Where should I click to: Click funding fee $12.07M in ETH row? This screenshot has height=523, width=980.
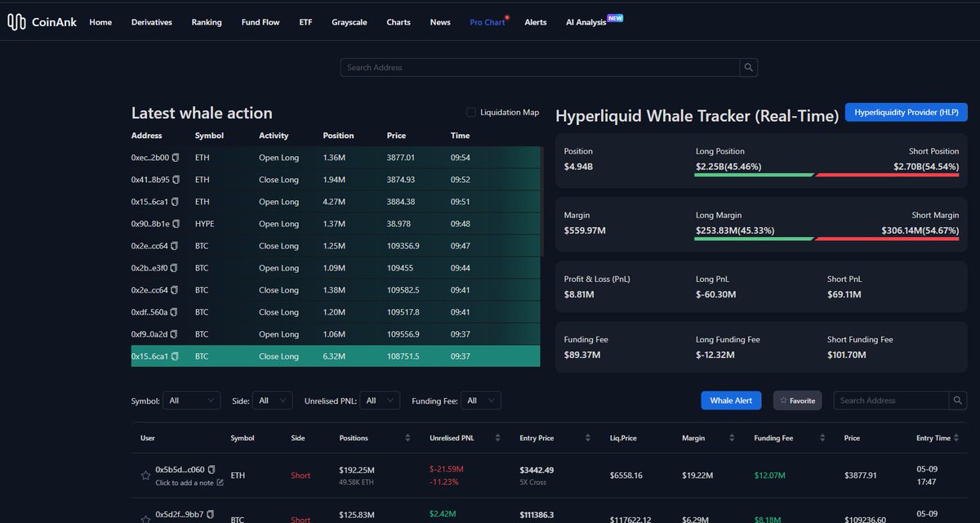tap(769, 476)
